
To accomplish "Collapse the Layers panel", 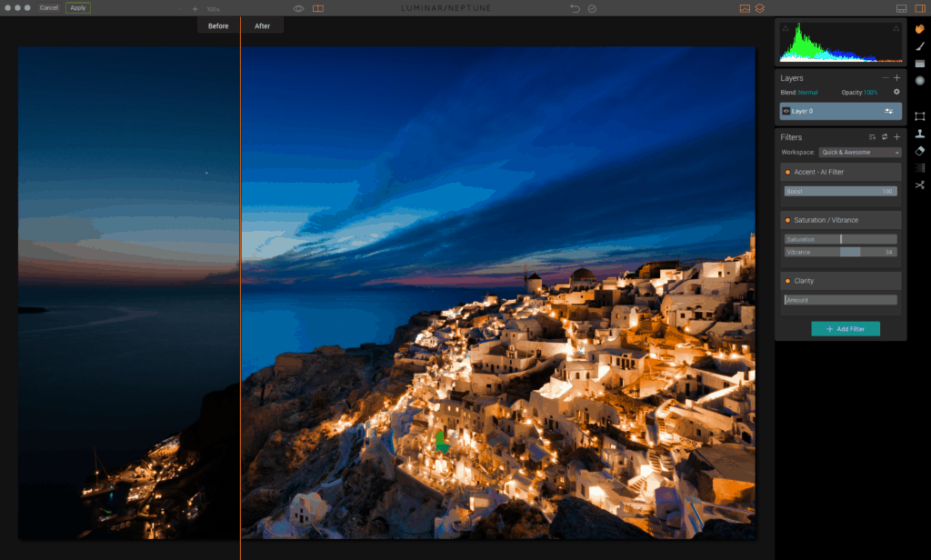I will [886, 78].
